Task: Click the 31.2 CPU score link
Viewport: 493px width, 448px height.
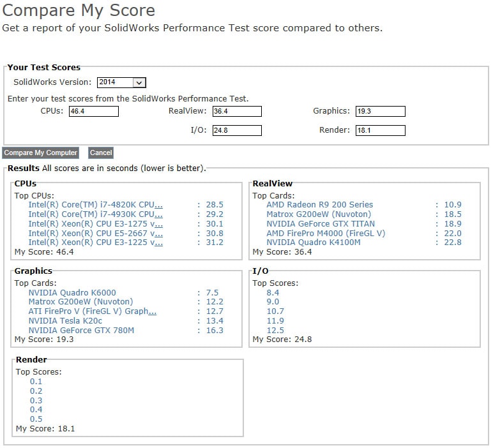Action: [215, 243]
